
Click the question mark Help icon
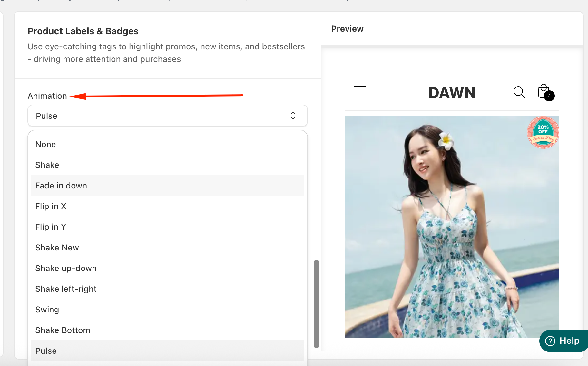pos(550,341)
